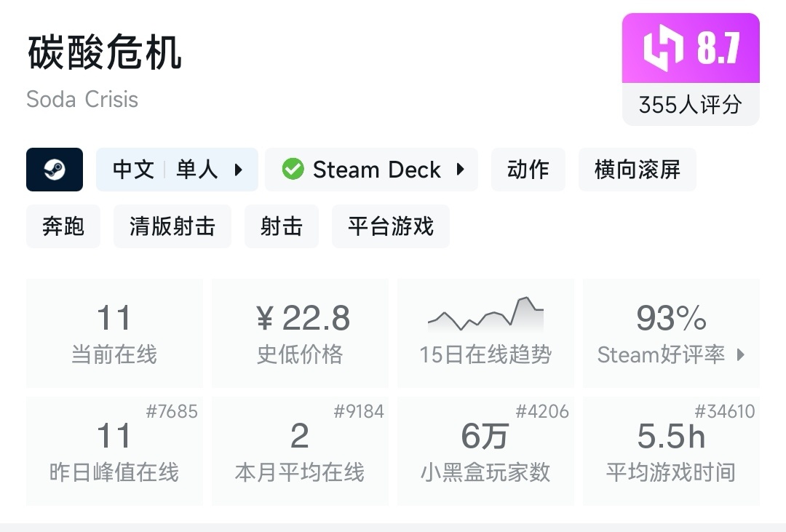Open the 15日在线趋势 chart

click(x=485, y=331)
